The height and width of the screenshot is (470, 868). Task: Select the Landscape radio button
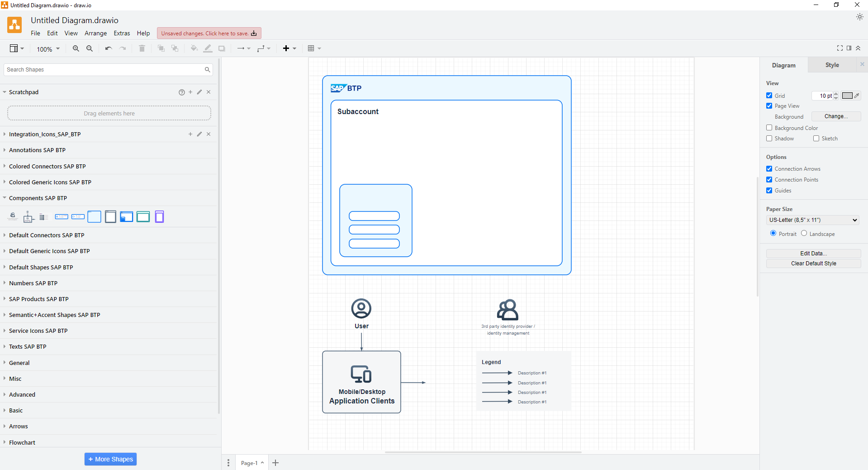tap(803, 234)
